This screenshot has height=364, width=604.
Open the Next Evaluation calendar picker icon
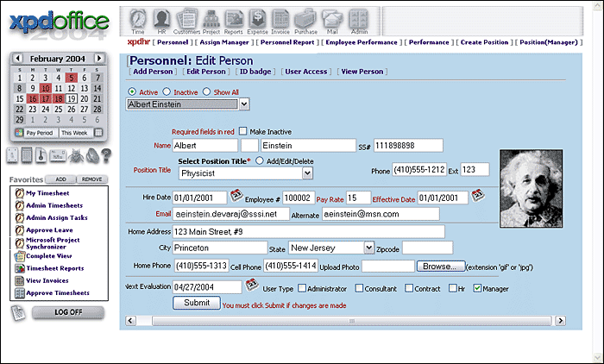tap(251, 284)
